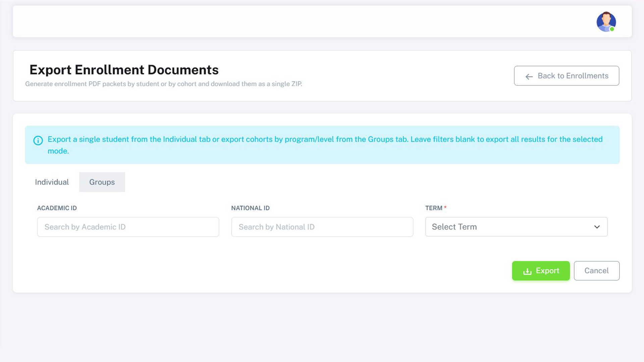Open the Select Term dropdown

tap(516, 227)
